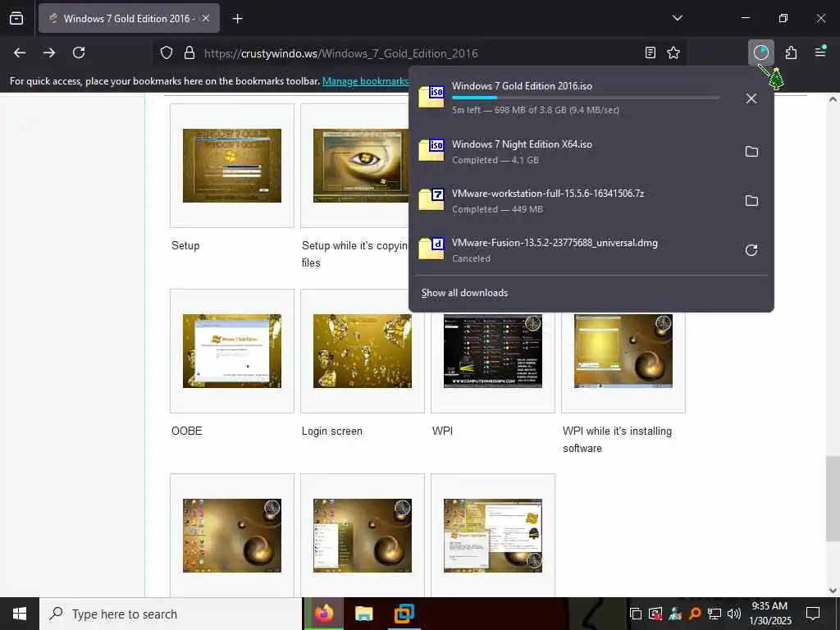
Task: Click the site padlock security icon
Action: [x=189, y=53]
